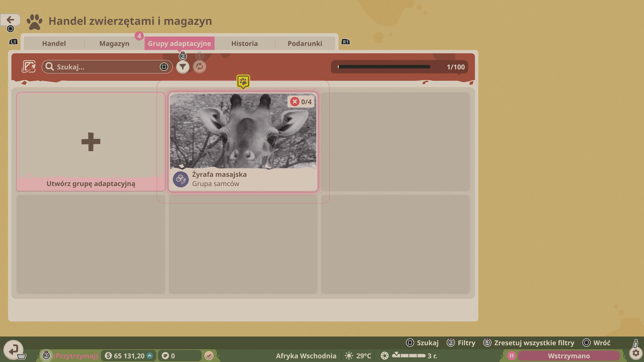Switch to the Handel tab
This screenshot has height=362, width=644.
click(x=54, y=43)
